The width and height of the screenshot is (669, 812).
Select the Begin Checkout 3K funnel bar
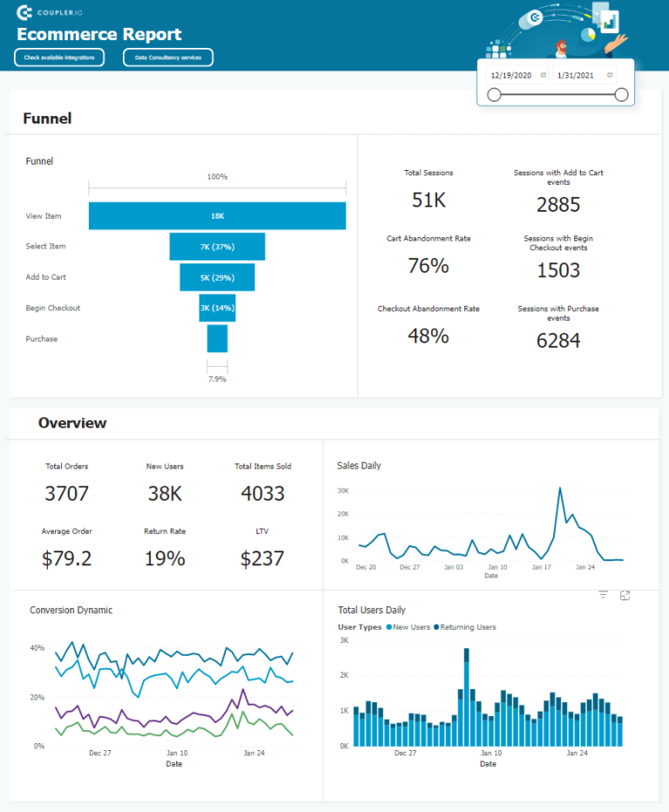tap(217, 308)
